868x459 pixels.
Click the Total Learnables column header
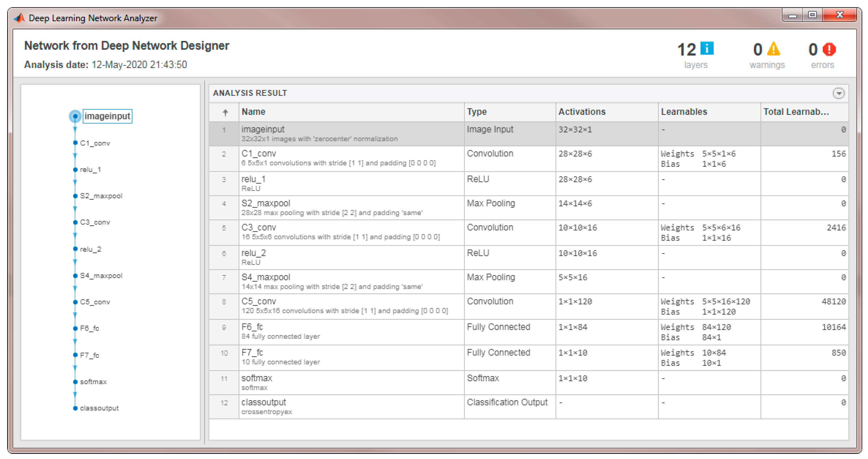[x=796, y=112]
